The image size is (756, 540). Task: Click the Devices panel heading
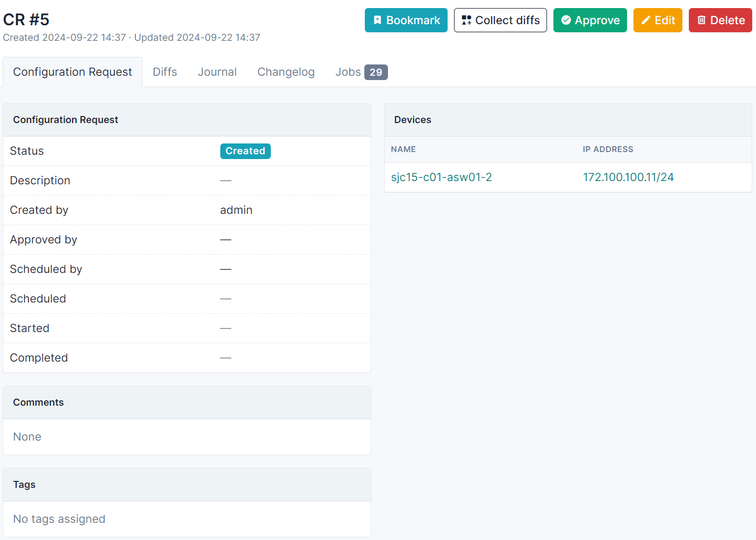point(413,120)
